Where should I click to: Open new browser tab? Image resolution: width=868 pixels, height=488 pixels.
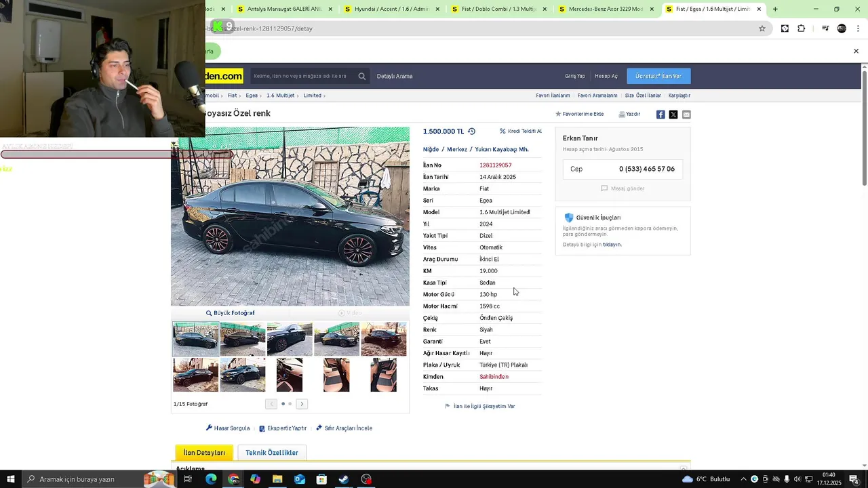click(x=775, y=9)
